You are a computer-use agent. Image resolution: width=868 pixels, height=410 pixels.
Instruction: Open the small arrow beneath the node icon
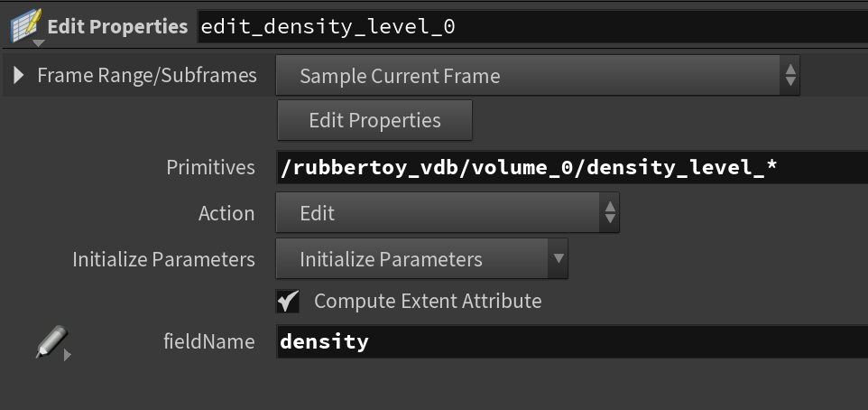38,42
